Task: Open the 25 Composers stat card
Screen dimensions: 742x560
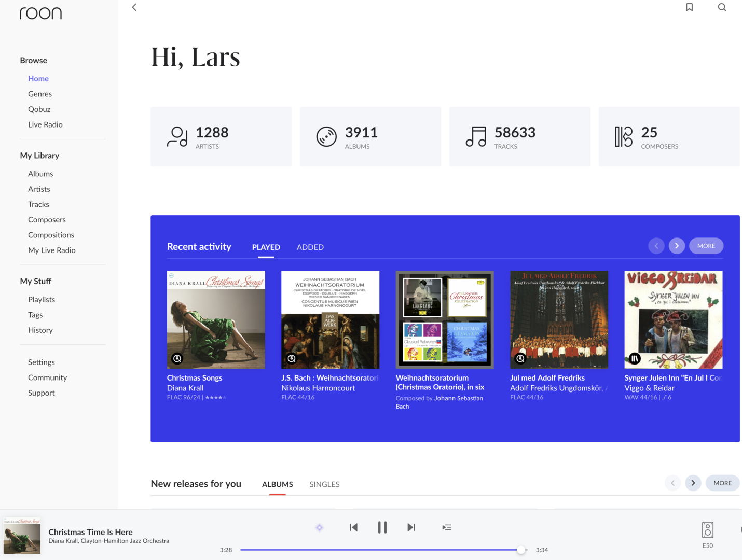Action: [669, 136]
